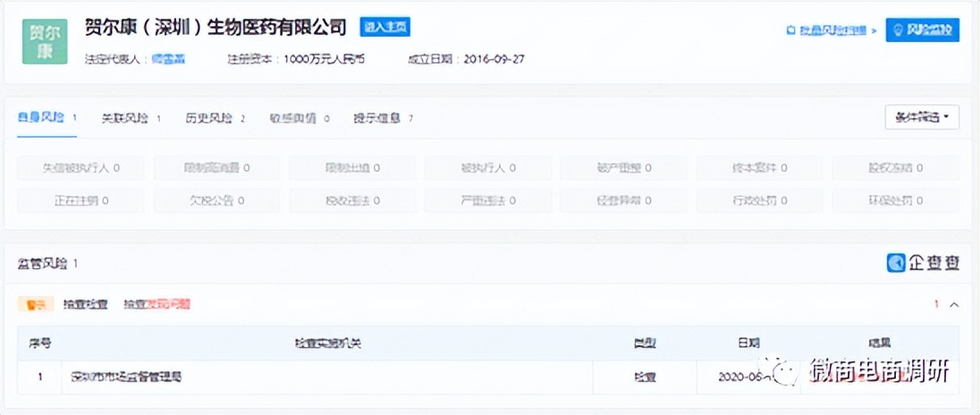Select the 环保处罚 0 filter chip
This screenshot has height=415, width=980.
(x=895, y=200)
